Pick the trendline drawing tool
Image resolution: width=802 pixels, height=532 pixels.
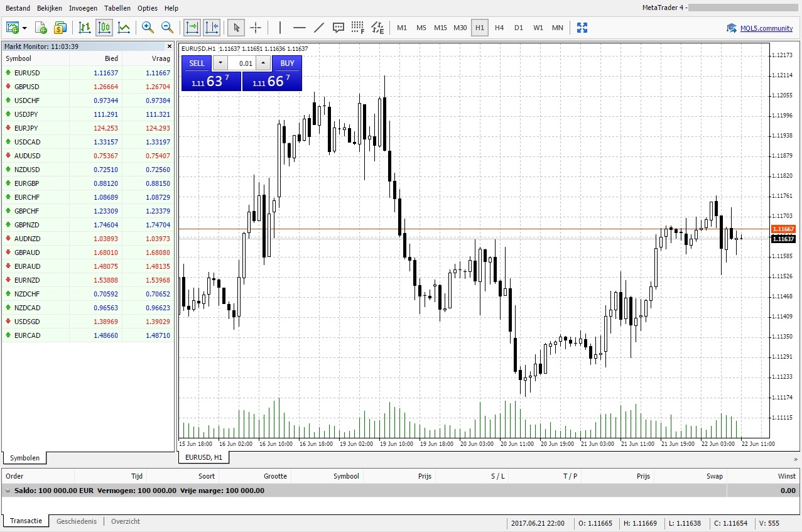(x=319, y=28)
